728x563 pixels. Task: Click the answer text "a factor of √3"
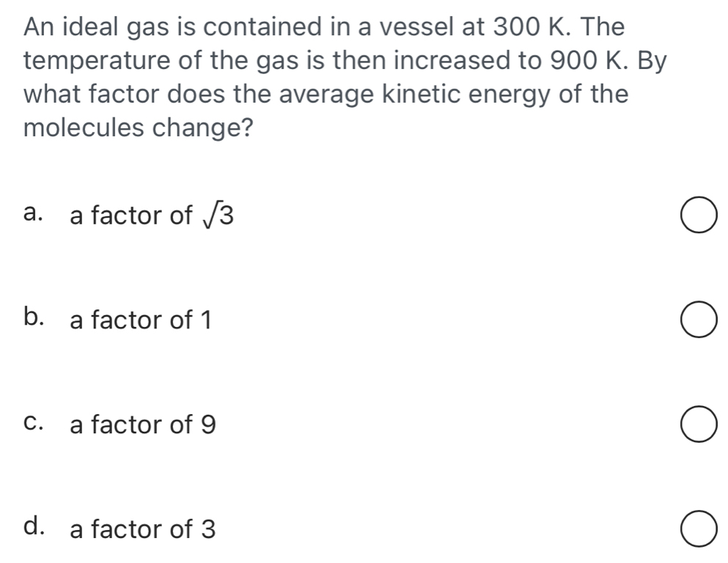(152, 216)
